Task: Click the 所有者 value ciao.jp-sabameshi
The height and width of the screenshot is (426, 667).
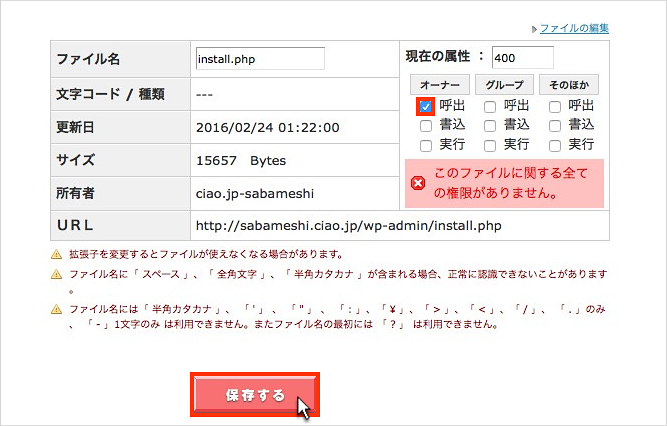Action: click(255, 194)
